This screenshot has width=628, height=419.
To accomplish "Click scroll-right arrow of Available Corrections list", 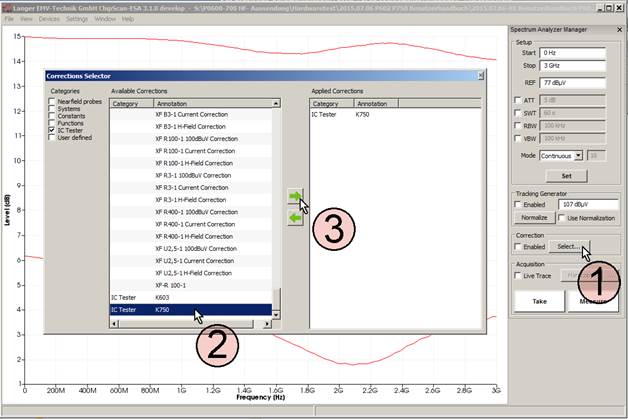I will 269,323.
